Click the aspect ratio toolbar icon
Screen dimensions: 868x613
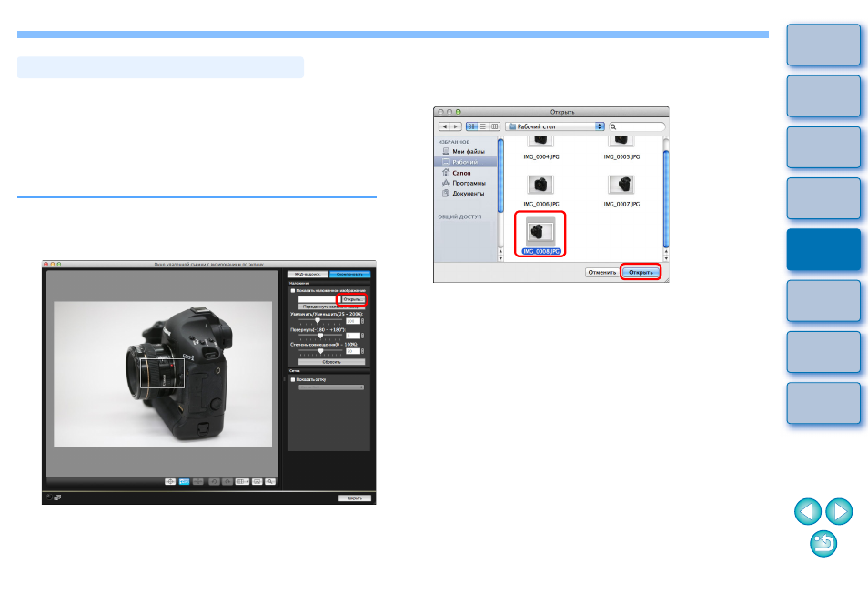coord(242,482)
